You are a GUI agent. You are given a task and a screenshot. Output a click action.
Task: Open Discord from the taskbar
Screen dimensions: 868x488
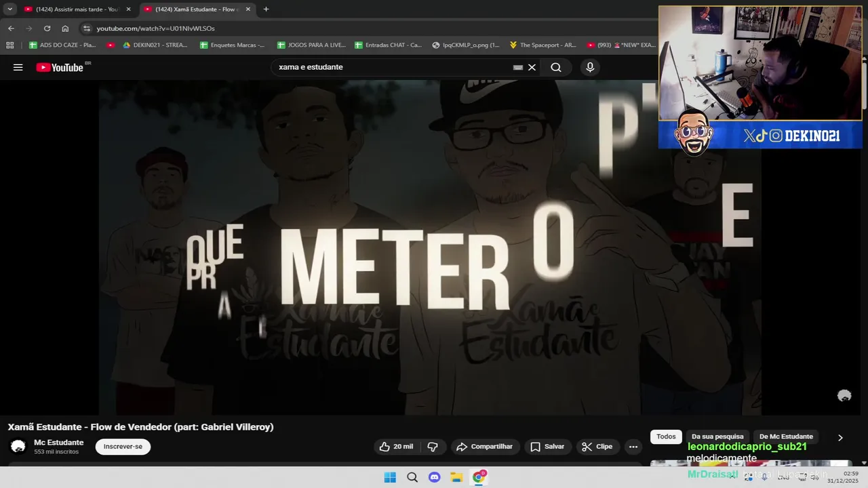click(x=435, y=477)
